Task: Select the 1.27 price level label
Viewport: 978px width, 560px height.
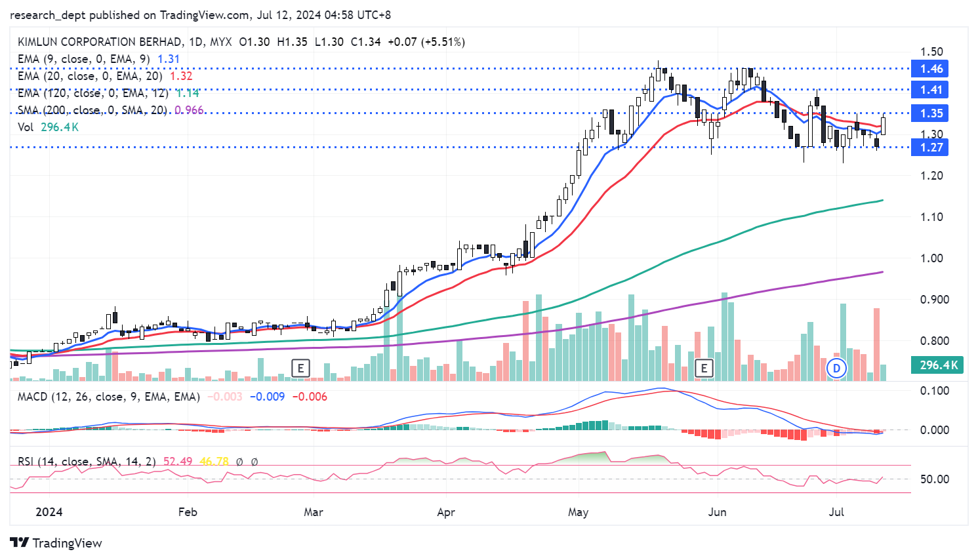Action: (931, 148)
